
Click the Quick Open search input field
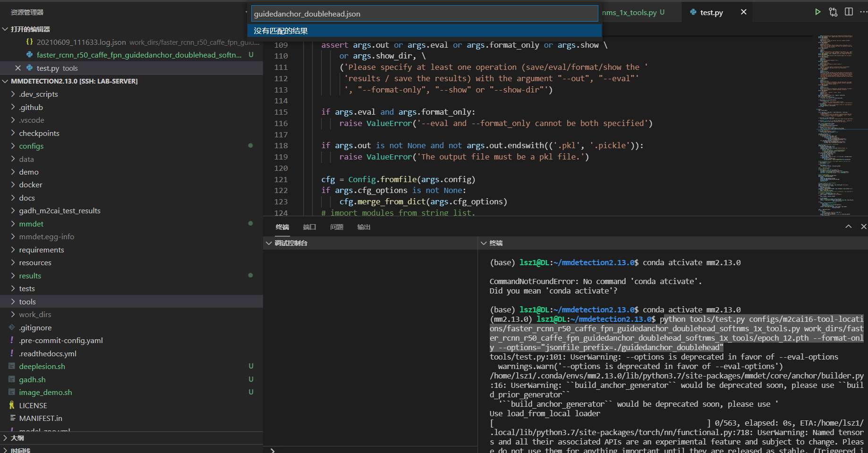pos(424,13)
